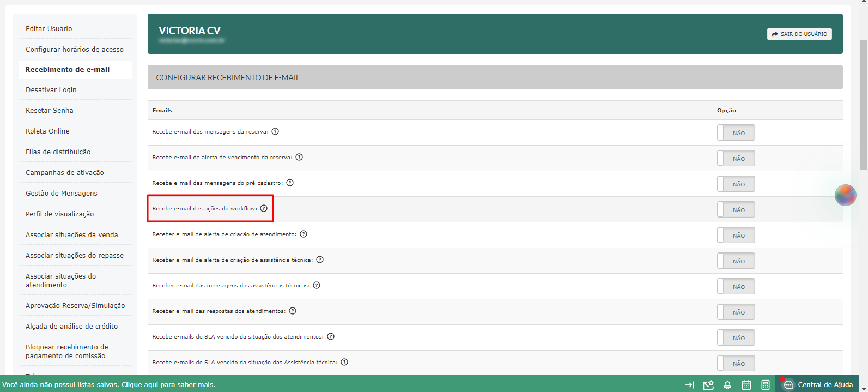Viewport: 868px width, 392px height.
Task: Click help icon beside 'SLA vencido dos atendimentos'
Action: tap(331, 336)
